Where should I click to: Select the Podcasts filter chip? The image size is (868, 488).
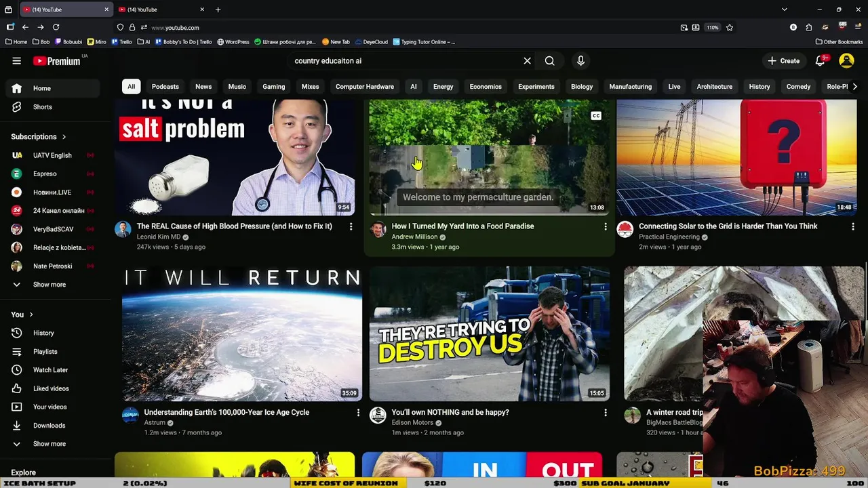(165, 87)
